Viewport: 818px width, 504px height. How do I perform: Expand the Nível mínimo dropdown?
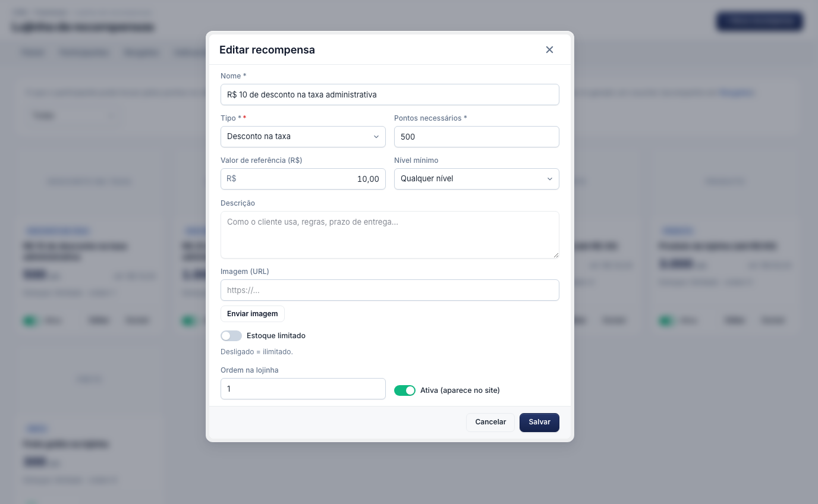coord(477,179)
